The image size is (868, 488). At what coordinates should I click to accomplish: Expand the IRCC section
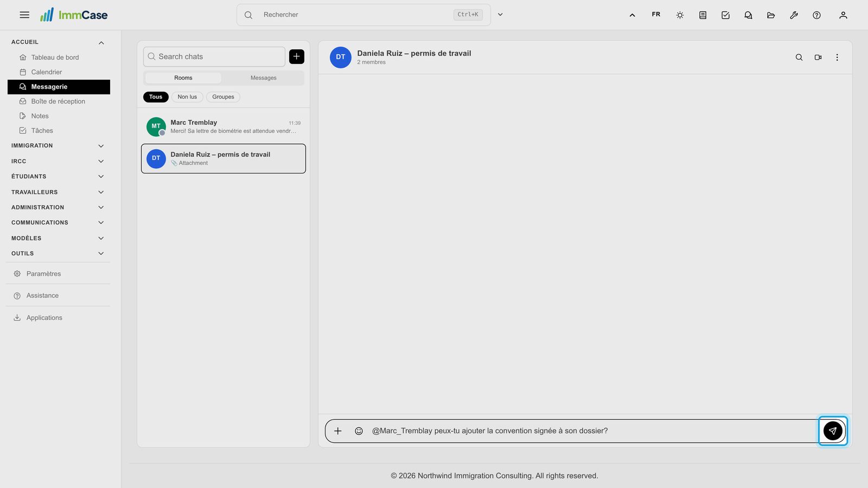[58, 162]
